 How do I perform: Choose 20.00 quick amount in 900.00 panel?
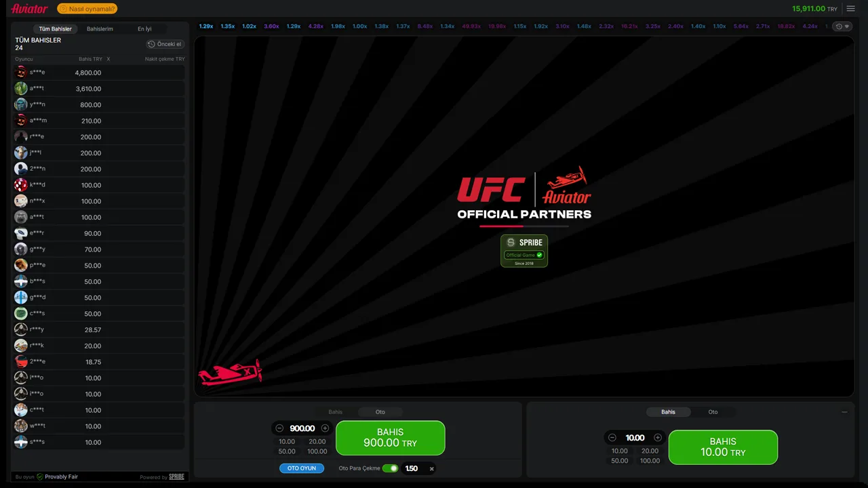pos(317,441)
